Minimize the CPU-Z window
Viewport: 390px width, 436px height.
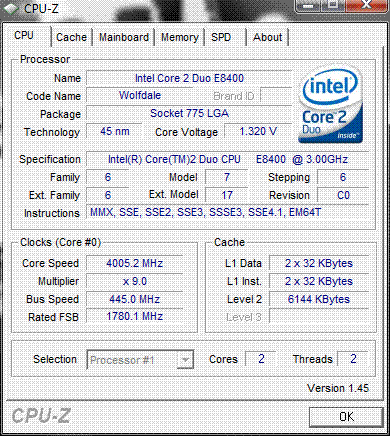308,6
